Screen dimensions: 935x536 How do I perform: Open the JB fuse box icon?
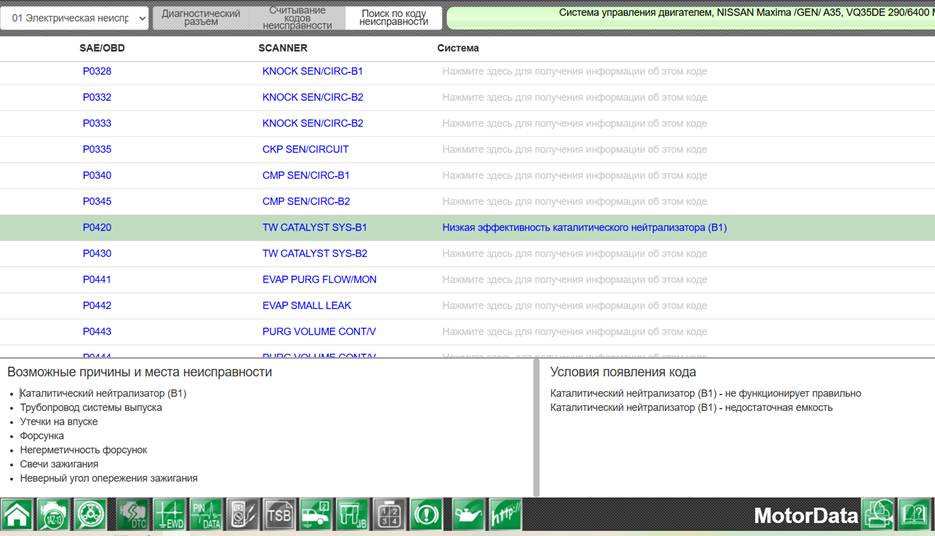352,515
